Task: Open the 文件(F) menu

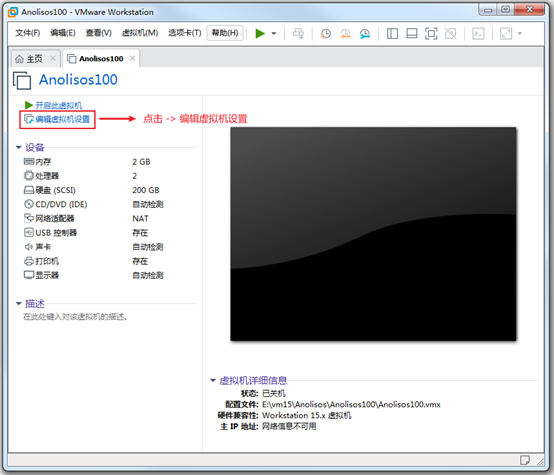Action: (x=28, y=33)
